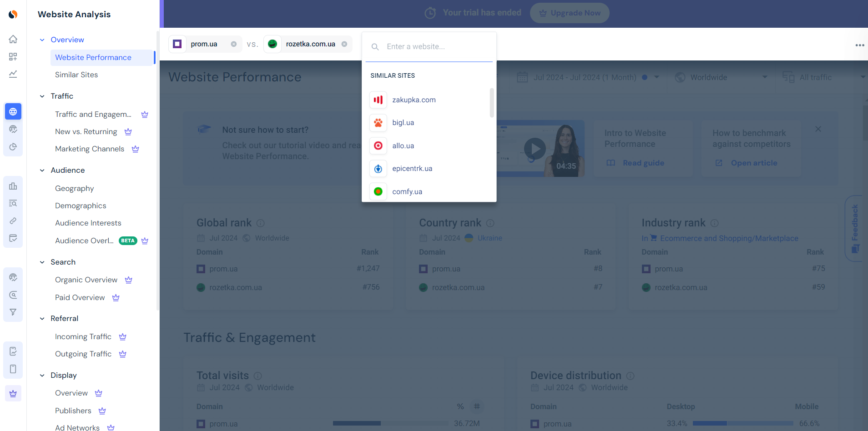Image resolution: width=868 pixels, height=431 pixels.
Task: Click the similar sites list scrollbar
Action: click(492, 103)
